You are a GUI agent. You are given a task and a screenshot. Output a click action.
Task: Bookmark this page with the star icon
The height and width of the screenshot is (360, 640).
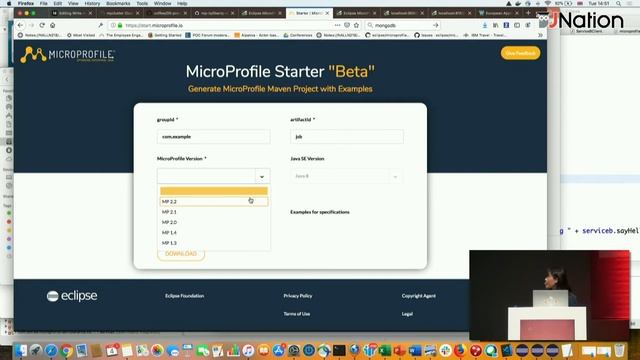(356, 25)
